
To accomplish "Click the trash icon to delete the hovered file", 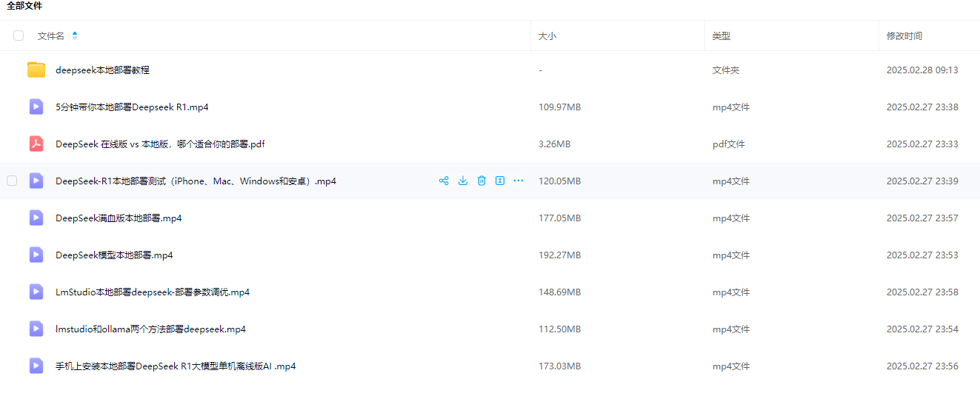I will (481, 181).
